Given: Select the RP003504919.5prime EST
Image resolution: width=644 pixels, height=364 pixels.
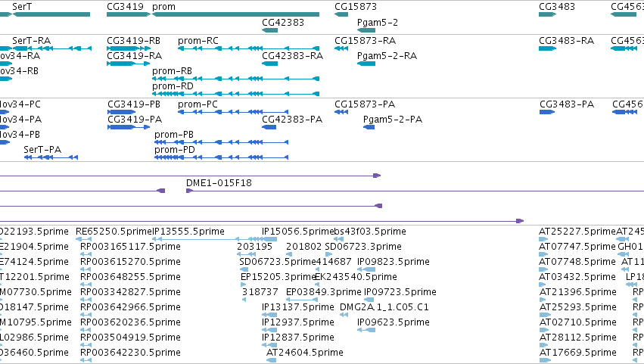Looking at the screenshot, I should click(86, 346).
